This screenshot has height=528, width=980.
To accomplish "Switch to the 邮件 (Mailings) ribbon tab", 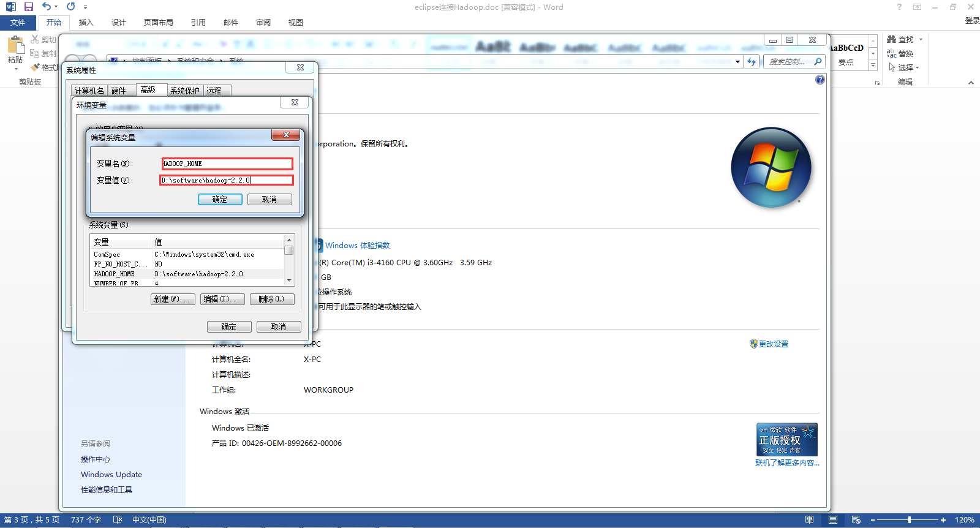I will click(231, 23).
